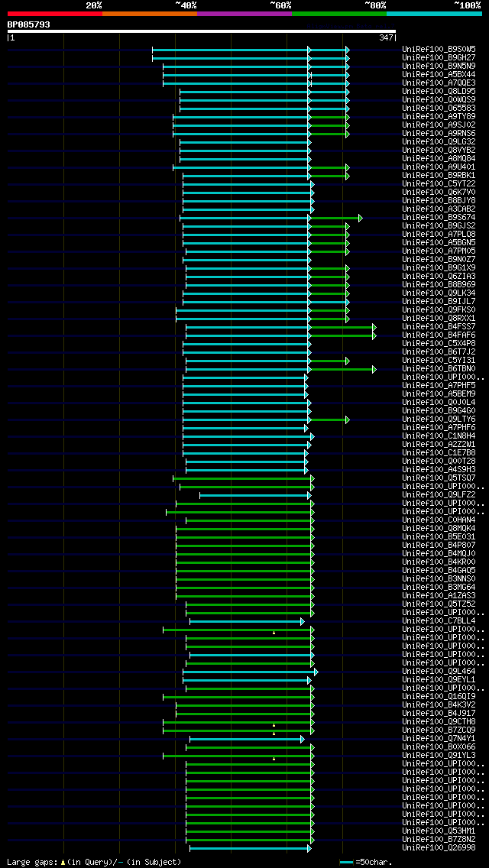The image size is (489, 868).
Task: Open hit UniRef100_B9S0W5
Action: (439, 49)
